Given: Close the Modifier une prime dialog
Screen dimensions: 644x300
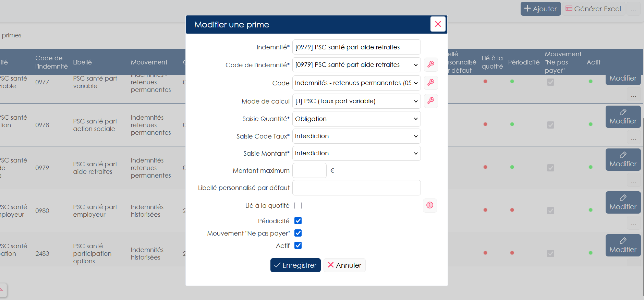Looking at the screenshot, I should pyautogui.click(x=438, y=24).
